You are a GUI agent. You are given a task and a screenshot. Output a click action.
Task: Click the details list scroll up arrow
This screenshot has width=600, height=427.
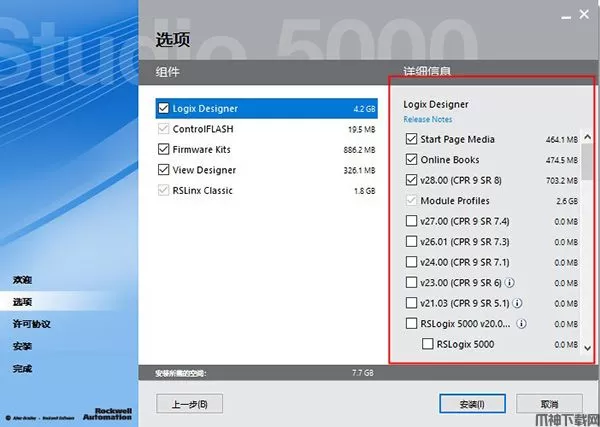pos(588,137)
